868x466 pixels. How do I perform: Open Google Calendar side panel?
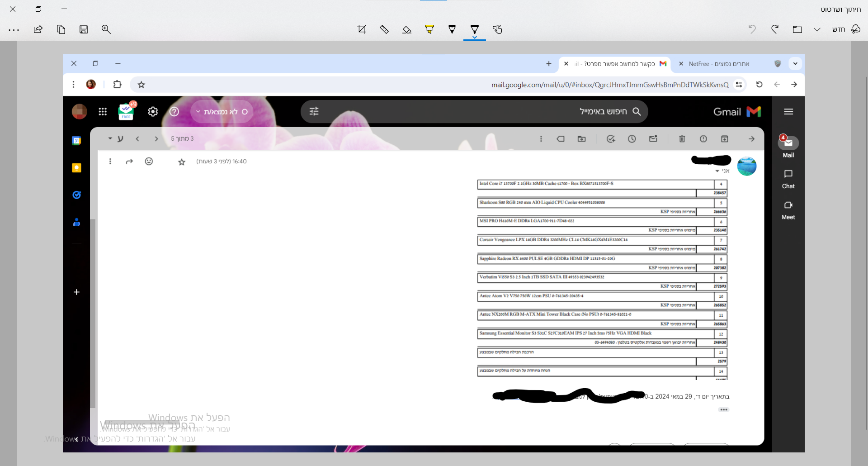pyautogui.click(x=77, y=141)
